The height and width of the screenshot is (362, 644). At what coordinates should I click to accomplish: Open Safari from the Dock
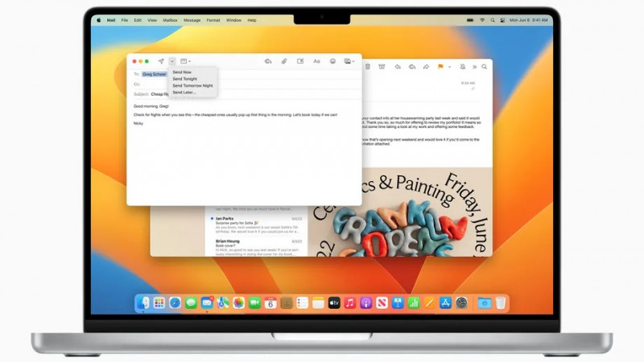(x=175, y=302)
